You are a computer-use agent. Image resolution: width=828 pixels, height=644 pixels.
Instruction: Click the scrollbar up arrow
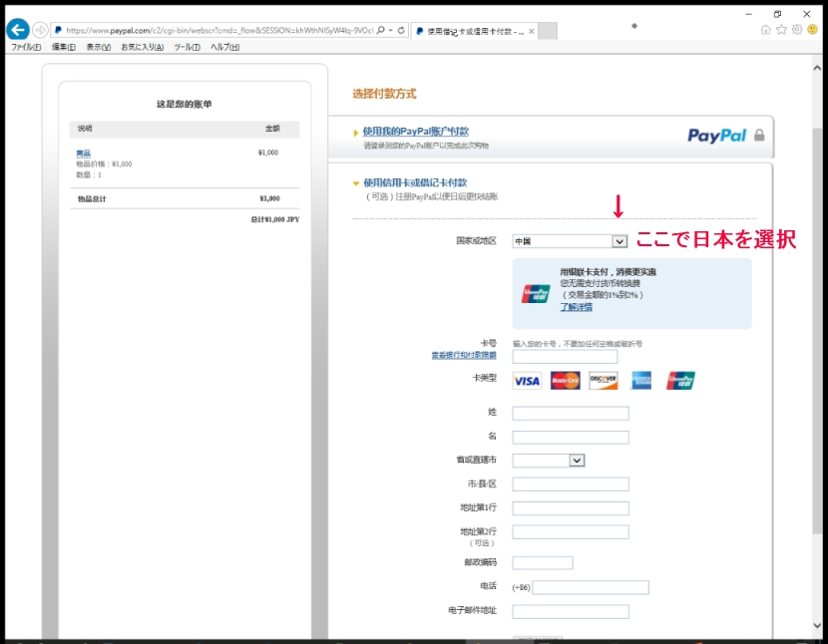(817, 68)
